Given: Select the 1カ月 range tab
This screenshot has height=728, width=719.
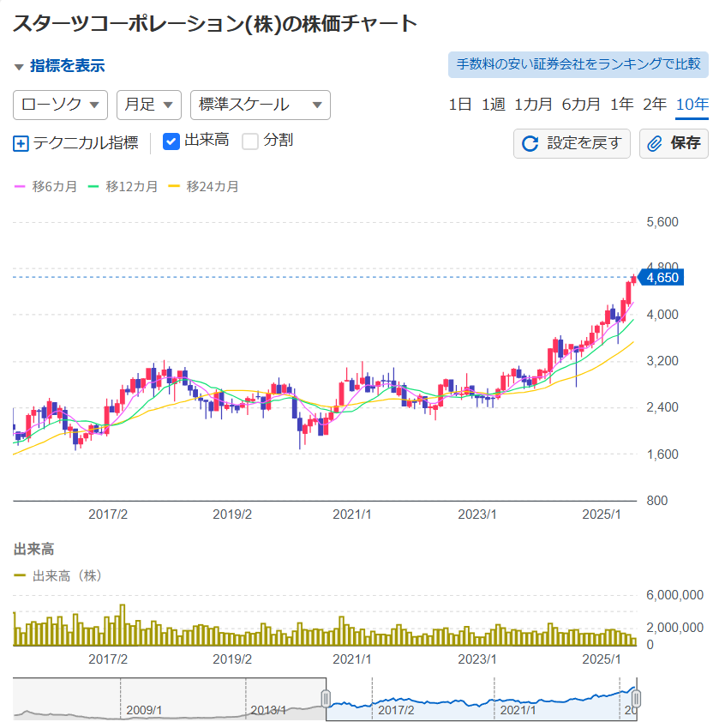Looking at the screenshot, I should pos(533,105).
